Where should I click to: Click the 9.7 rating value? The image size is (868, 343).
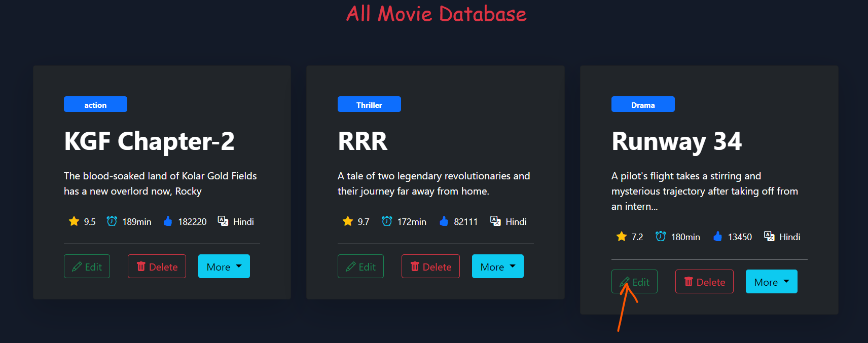[364, 222]
